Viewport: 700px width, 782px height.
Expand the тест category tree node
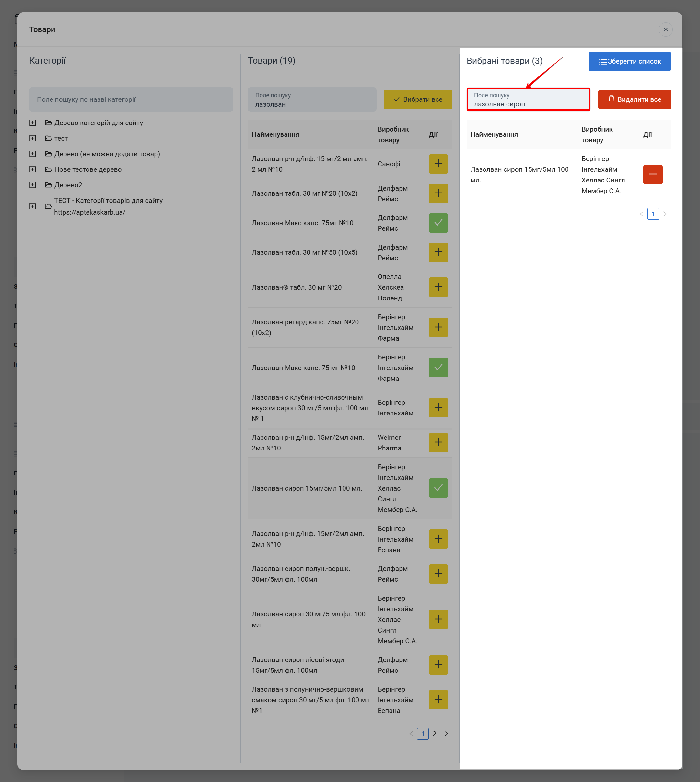coord(33,138)
